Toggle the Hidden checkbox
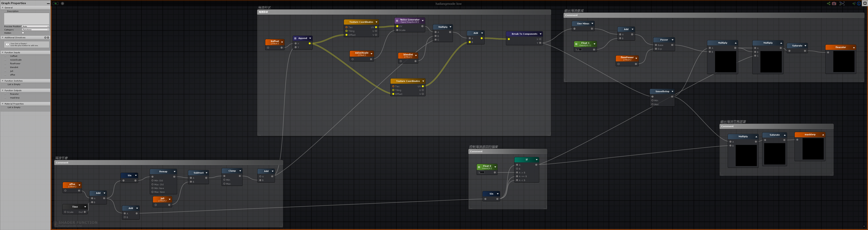The width and height of the screenshot is (868, 230). click(23, 33)
